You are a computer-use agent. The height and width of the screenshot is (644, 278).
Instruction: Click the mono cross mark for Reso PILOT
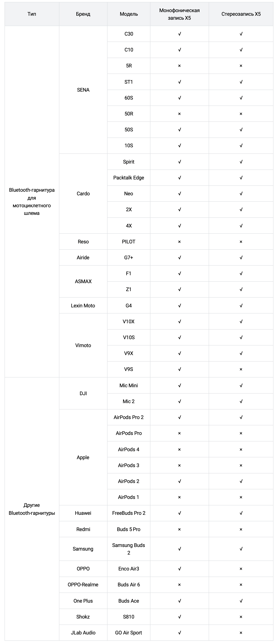[179, 242]
